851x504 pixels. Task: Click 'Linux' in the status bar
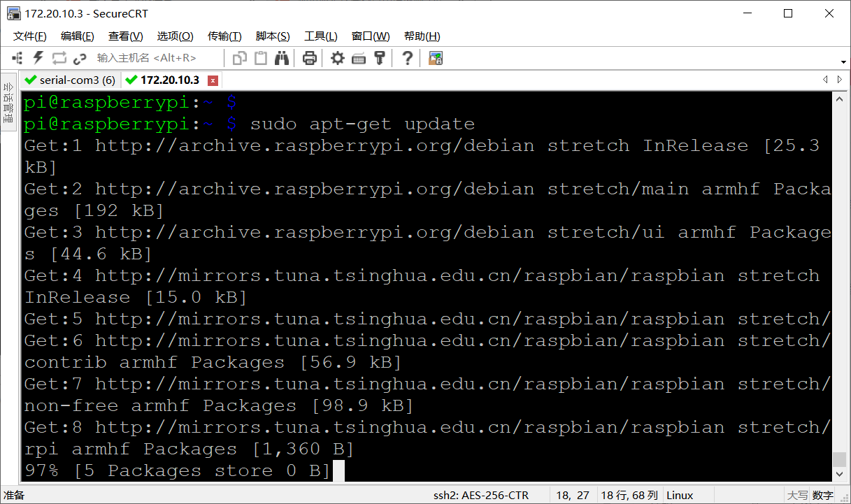click(x=680, y=496)
